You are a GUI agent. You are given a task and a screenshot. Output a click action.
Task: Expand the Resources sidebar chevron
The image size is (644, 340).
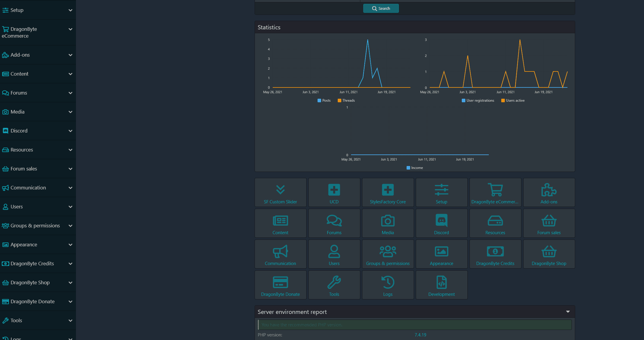tap(70, 150)
